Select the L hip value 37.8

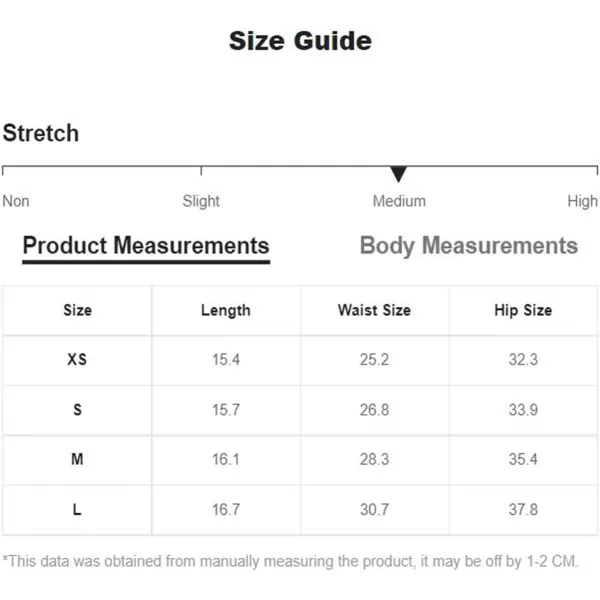523,510
